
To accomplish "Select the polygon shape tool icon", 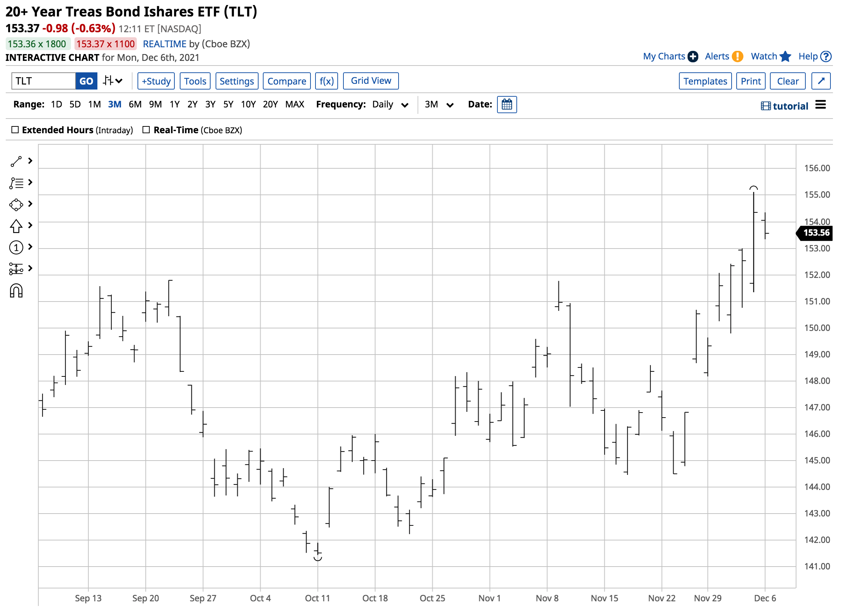I will tap(16, 205).
